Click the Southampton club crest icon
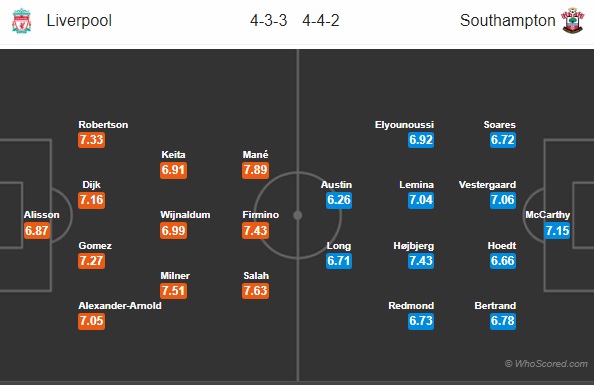The height and width of the screenshot is (385, 594). 572,20
